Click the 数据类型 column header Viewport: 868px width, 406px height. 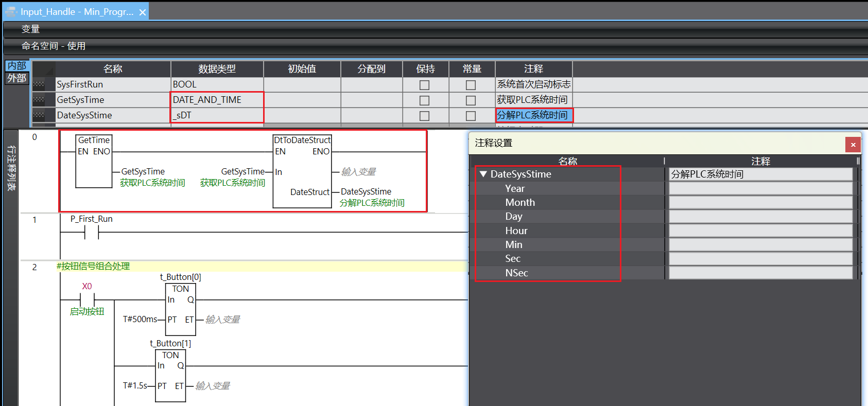click(217, 69)
